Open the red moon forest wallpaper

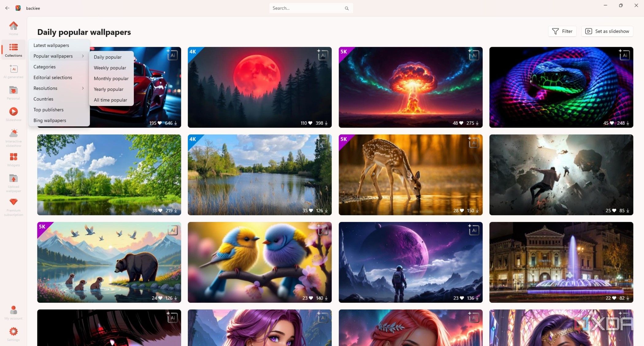coord(259,87)
